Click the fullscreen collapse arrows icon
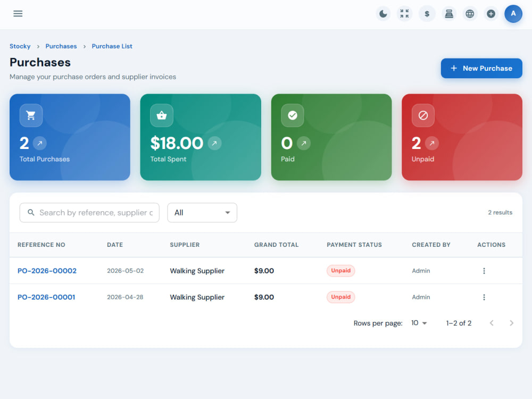Screen dimensions: 532x399 pyautogui.click(x=404, y=14)
